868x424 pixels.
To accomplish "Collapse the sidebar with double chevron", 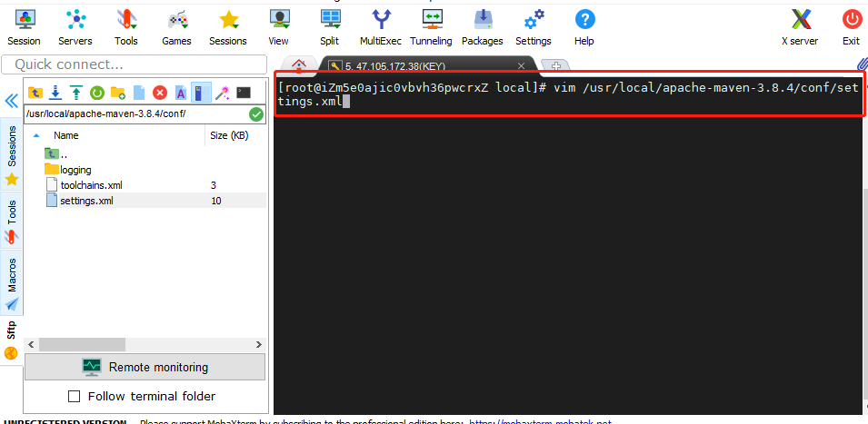I will point(11,101).
